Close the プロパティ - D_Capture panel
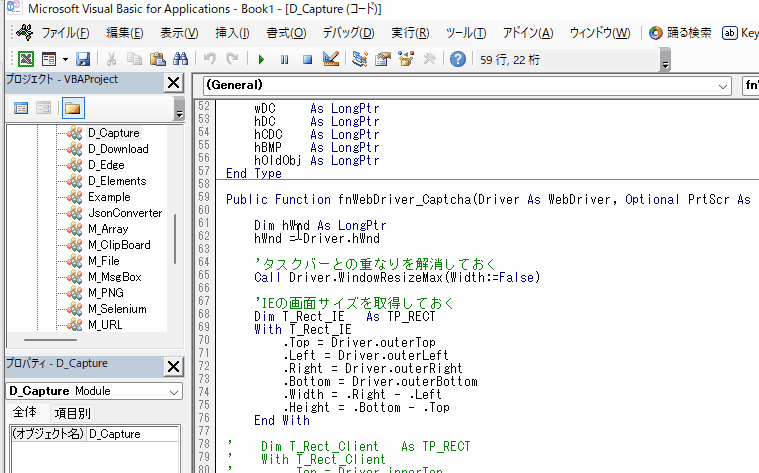 click(173, 366)
